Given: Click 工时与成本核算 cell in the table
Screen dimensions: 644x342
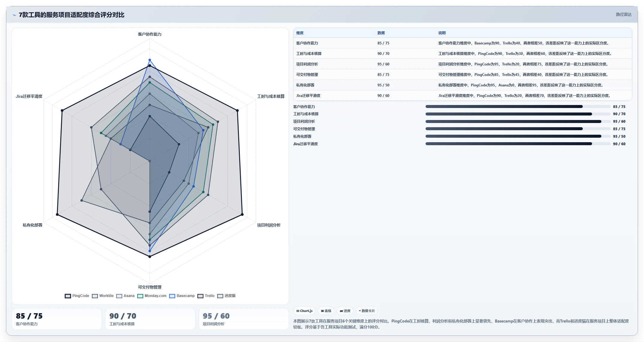Looking at the screenshot, I should pos(309,54).
